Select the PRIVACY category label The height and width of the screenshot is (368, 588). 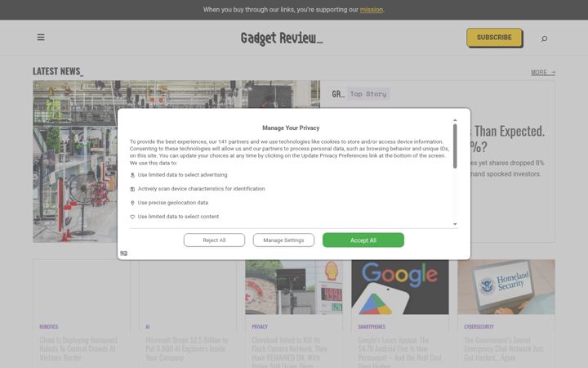coord(260,326)
